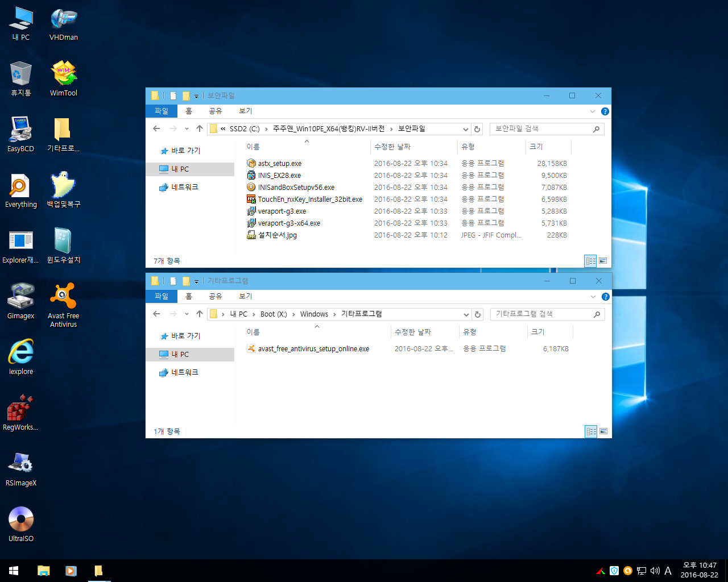Click the Avast tray icon
The height and width of the screenshot is (582, 728).
point(628,571)
